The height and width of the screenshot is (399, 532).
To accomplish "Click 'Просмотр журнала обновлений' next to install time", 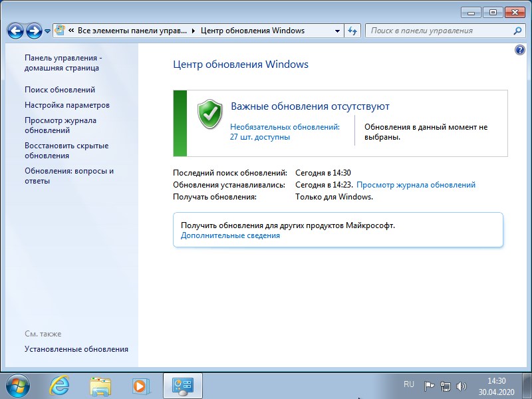I will point(416,185).
